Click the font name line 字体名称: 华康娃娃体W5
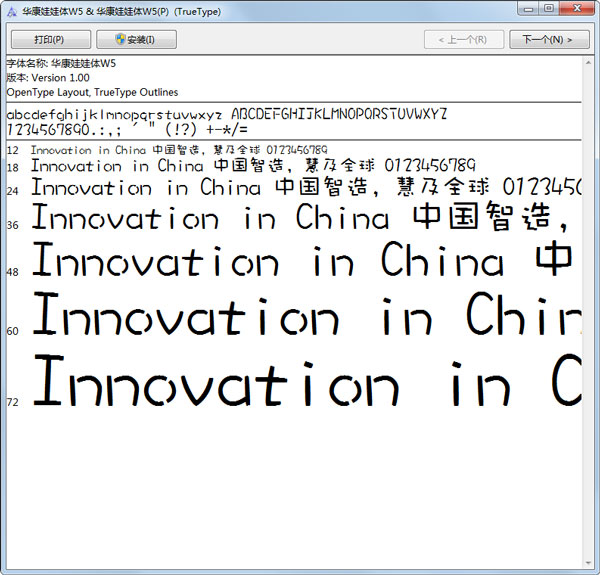Image resolution: width=600 pixels, height=575 pixels. click(61, 63)
